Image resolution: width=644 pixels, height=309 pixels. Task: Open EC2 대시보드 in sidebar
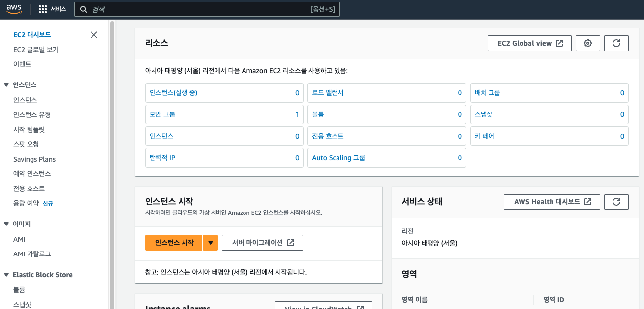click(32, 35)
